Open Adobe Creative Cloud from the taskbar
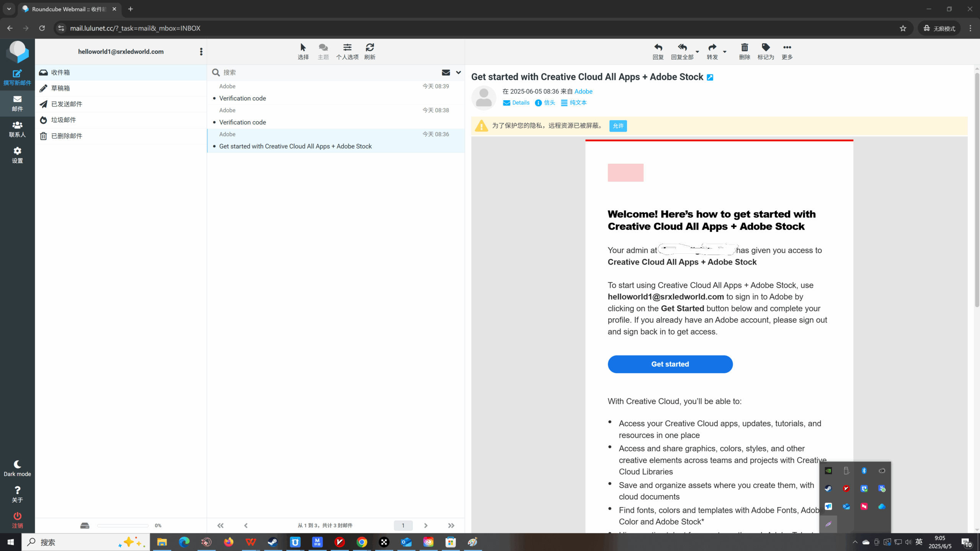The height and width of the screenshot is (551, 980). pyautogui.click(x=428, y=542)
